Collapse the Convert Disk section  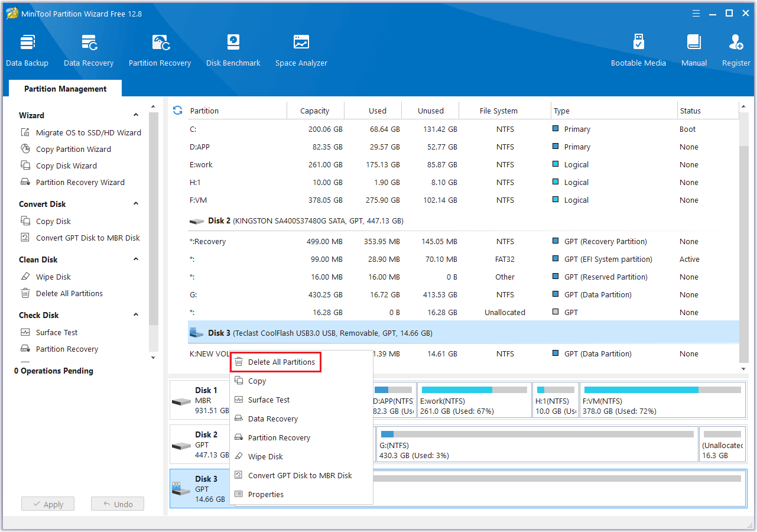point(136,204)
